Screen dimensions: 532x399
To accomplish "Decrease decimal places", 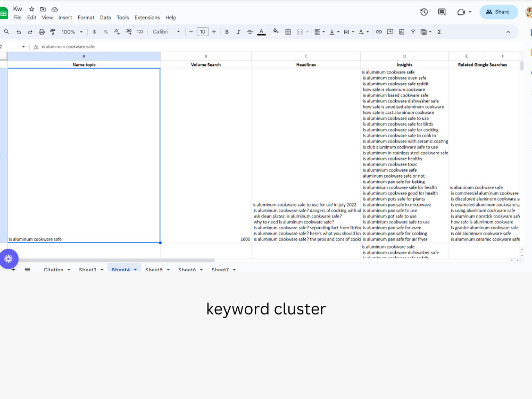I will 117,32.
